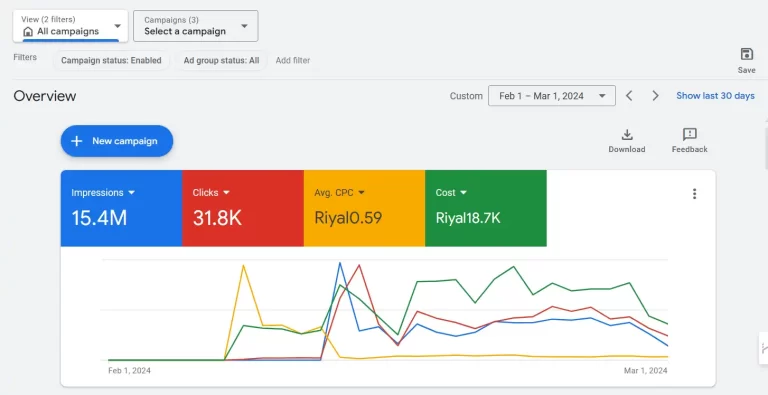
Task: Open the Impressions metric dropdown
Action: pos(103,193)
